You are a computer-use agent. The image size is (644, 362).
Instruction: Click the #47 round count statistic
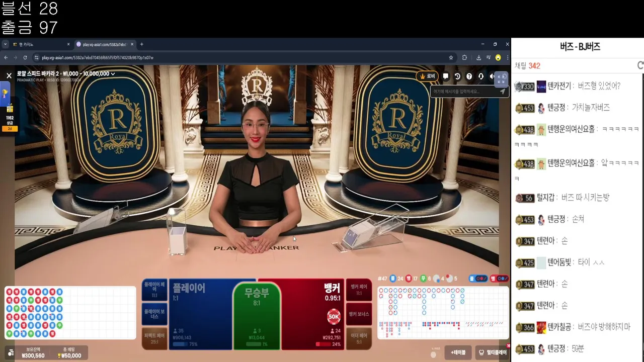coord(382,279)
